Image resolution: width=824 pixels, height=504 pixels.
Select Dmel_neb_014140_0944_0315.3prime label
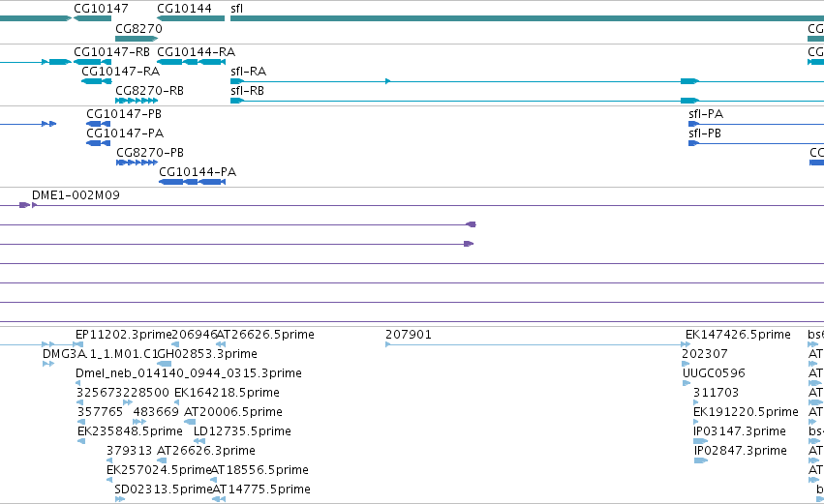(189, 373)
